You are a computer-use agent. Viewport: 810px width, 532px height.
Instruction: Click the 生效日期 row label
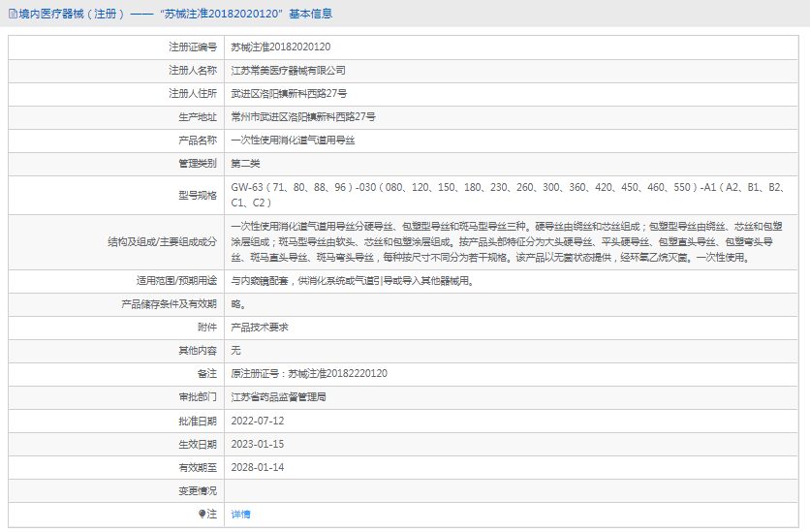tap(198, 444)
